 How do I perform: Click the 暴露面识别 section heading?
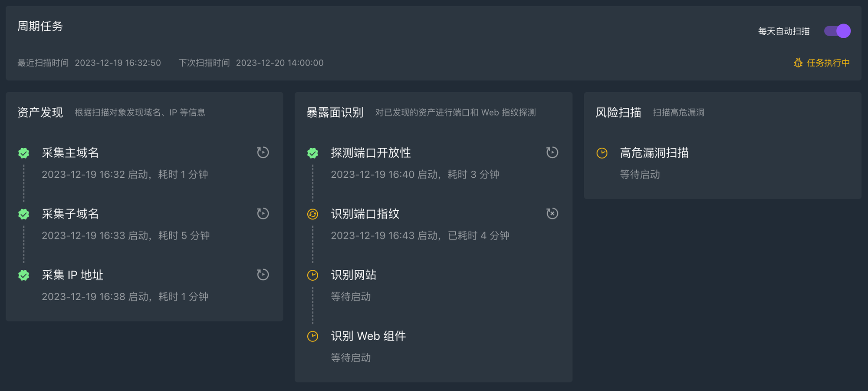[335, 113]
